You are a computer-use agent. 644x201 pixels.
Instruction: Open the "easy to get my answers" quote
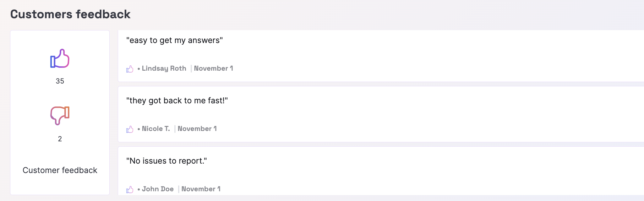tap(174, 41)
